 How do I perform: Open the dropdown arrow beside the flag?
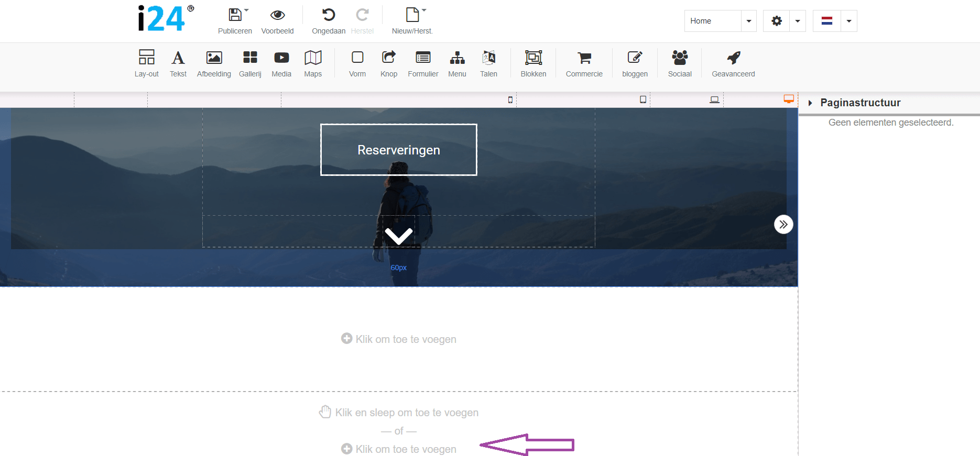point(849,21)
